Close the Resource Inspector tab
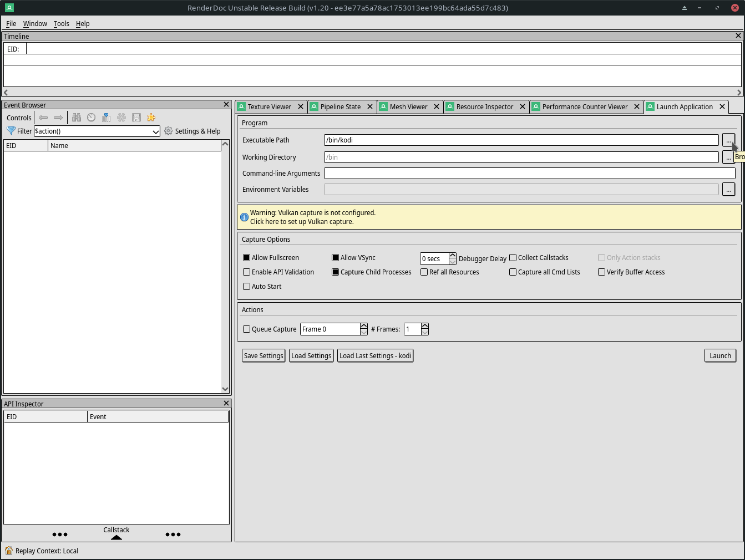The width and height of the screenshot is (745, 560). (523, 106)
